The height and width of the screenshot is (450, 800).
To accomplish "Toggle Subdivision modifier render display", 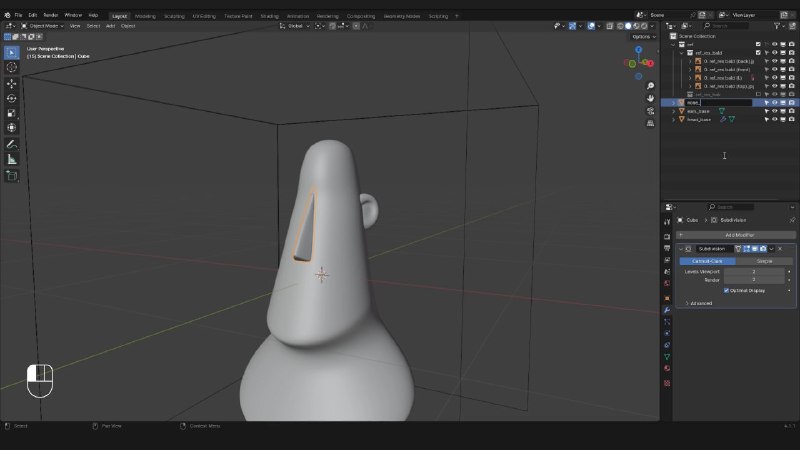I will tap(763, 248).
